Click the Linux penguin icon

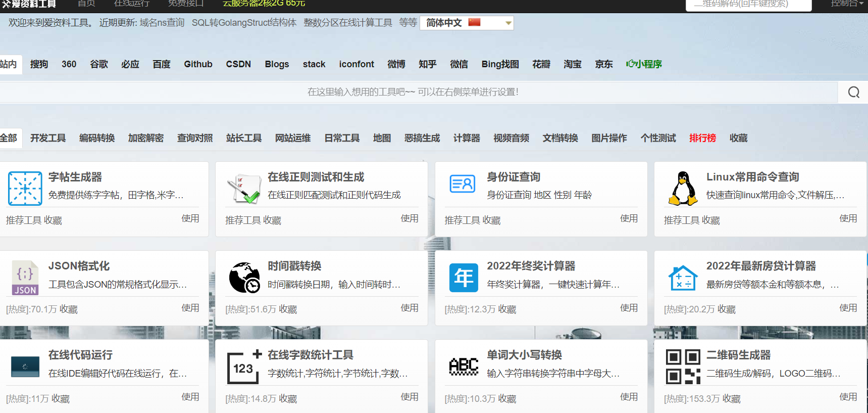pyautogui.click(x=683, y=189)
